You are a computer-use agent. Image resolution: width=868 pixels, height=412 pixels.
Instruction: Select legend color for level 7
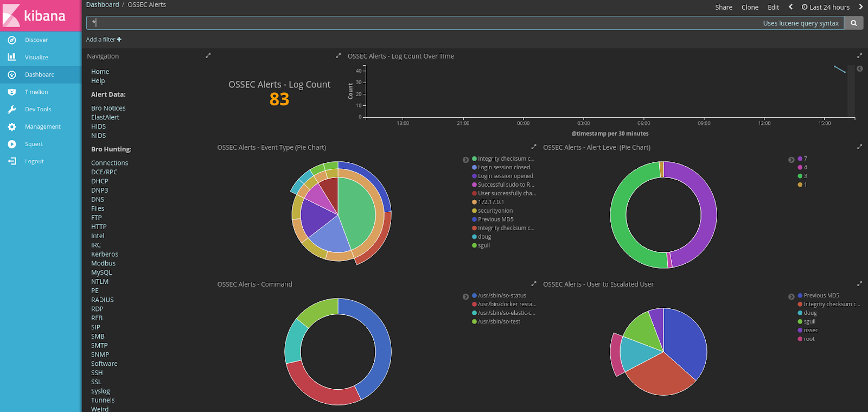[x=800, y=159]
